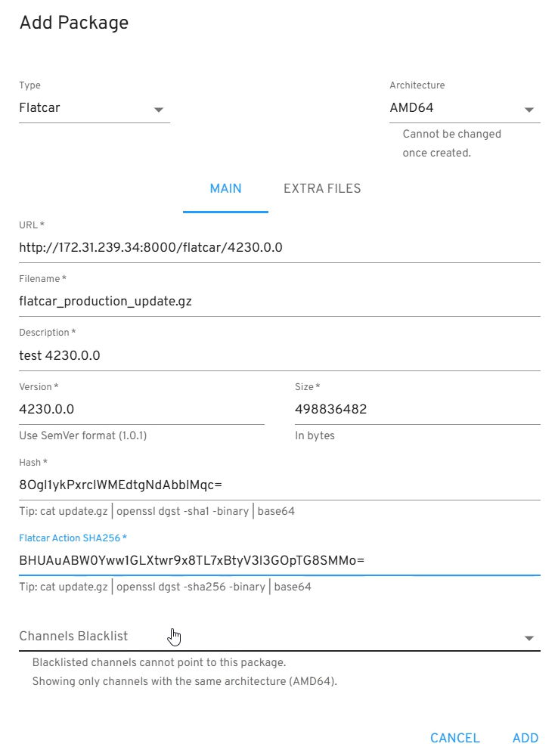558x756 pixels.
Task: Select the Description field with test 4230.0.0
Action: [278, 355]
